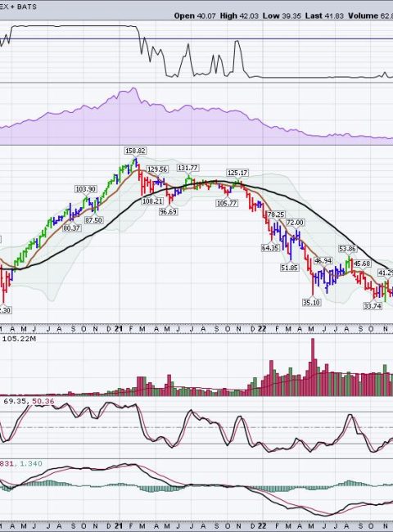The width and height of the screenshot is (393, 532).
Task: Click the 103.90 price annotation
Action: click(85, 189)
